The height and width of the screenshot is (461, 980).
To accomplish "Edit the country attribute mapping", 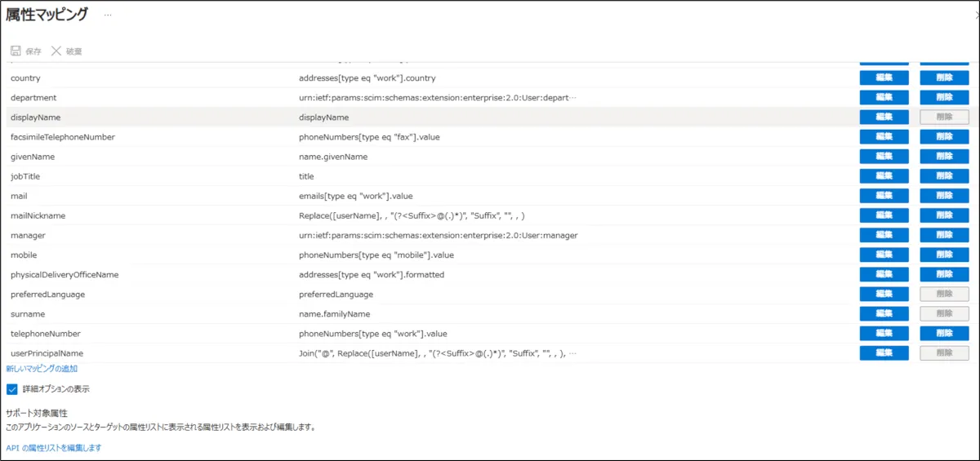I will pyautogui.click(x=884, y=78).
